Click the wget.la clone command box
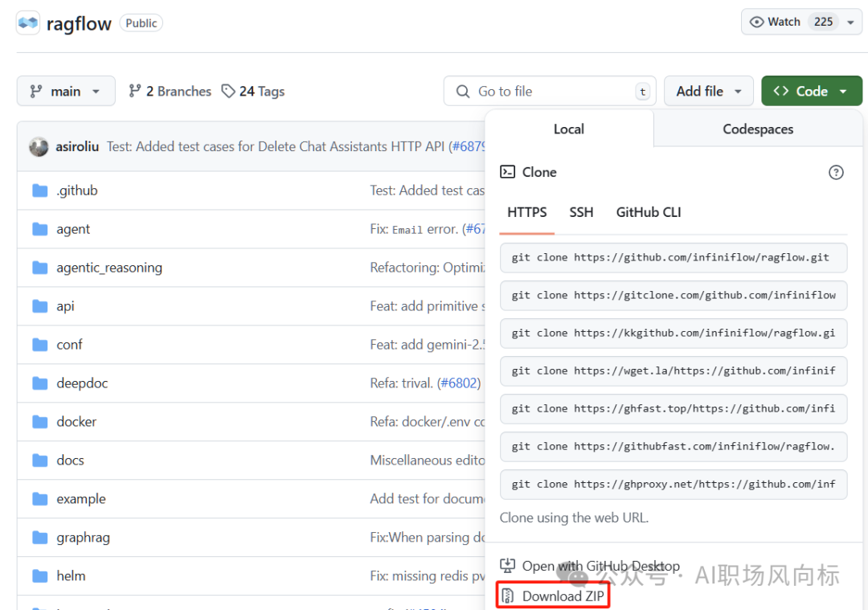 pyautogui.click(x=674, y=371)
